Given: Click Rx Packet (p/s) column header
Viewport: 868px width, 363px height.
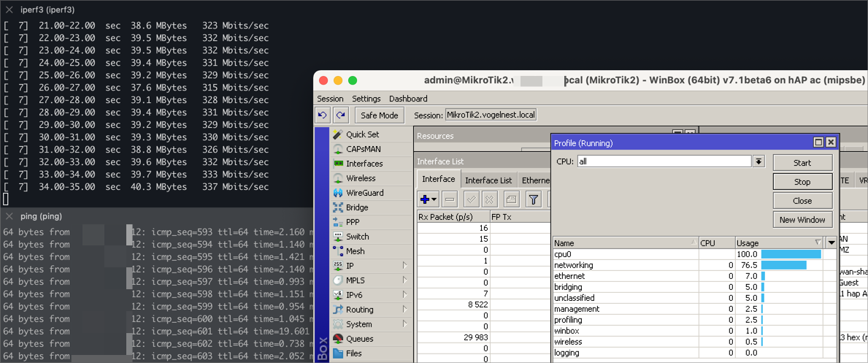Looking at the screenshot, I should [453, 217].
